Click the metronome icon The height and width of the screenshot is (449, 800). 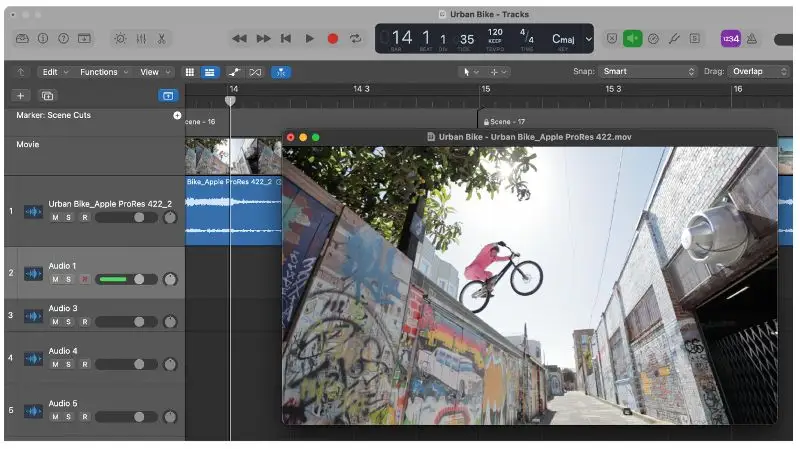(x=753, y=39)
